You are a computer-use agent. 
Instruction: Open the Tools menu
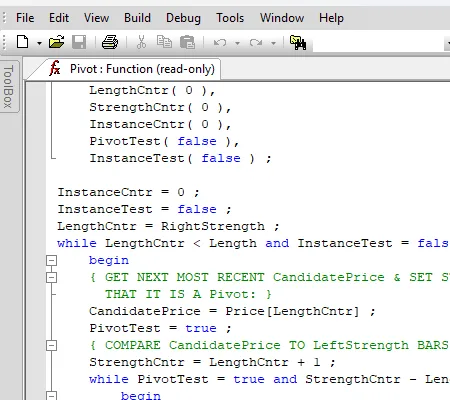point(230,18)
